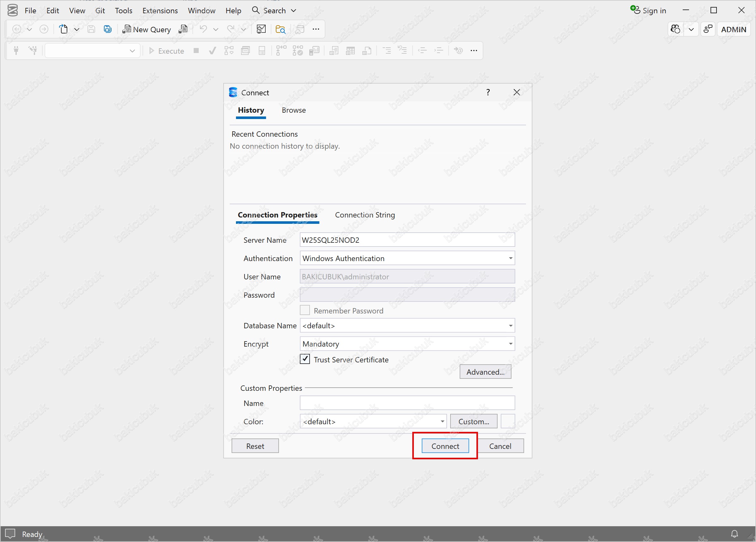Click the Activity Monitor chart icon
The height and width of the screenshot is (542, 756).
pyautogui.click(x=261, y=29)
